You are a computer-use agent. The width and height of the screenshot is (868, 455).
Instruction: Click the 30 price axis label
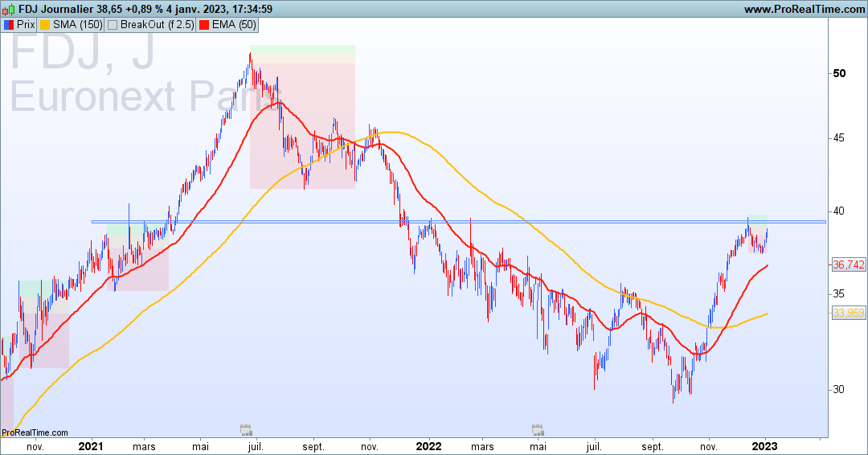click(839, 389)
